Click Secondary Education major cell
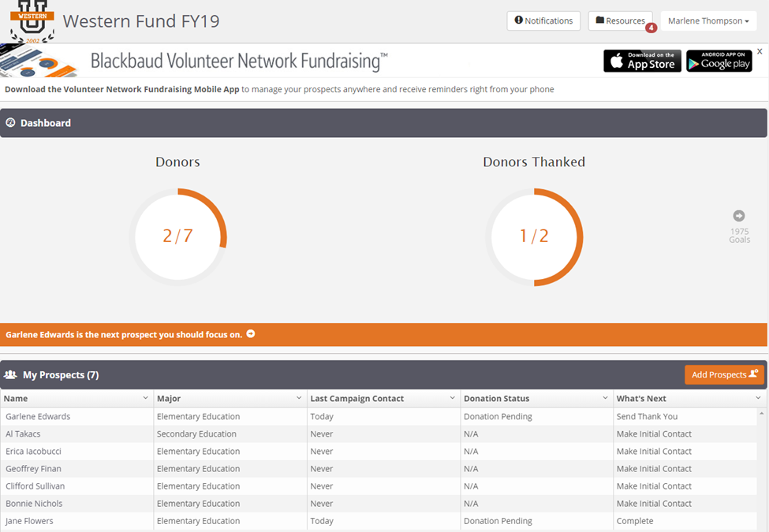Screen dimensions: 769x532 tap(196, 434)
